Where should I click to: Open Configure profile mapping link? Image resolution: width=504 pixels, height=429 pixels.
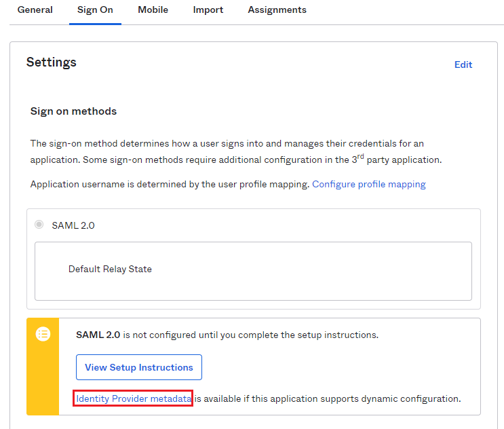pyautogui.click(x=368, y=185)
